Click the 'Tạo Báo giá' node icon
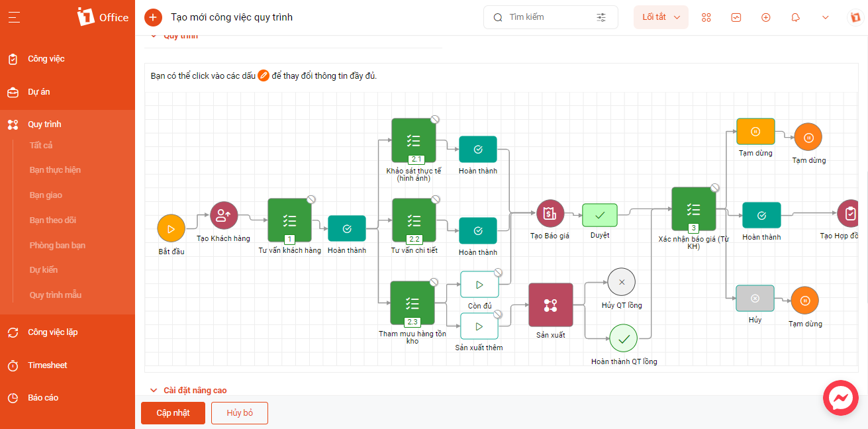The width and height of the screenshot is (868, 429). tap(550, 214)
